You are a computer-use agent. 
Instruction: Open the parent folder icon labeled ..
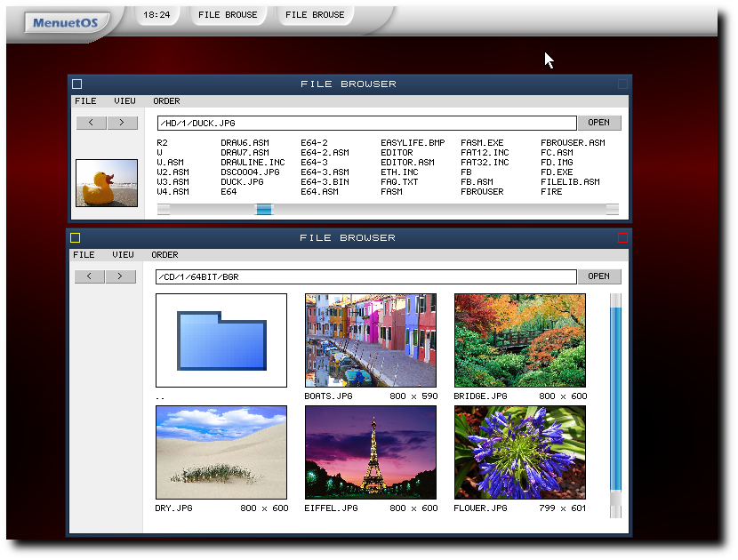221,340
